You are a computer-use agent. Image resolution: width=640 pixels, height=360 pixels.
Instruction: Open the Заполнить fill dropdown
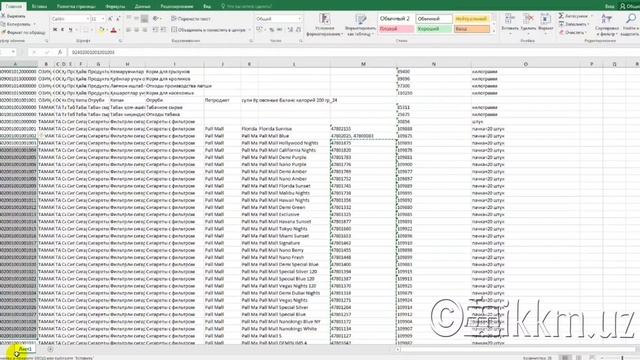click(x=574, y=24)
